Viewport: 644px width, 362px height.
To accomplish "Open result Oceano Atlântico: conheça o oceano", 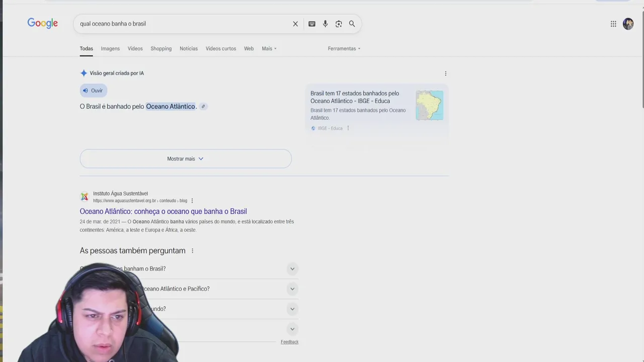I will [x=163, y=212].
